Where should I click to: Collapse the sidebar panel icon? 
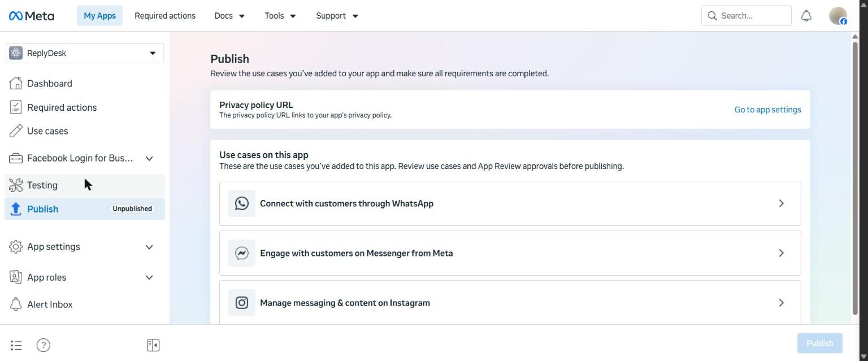153,345
